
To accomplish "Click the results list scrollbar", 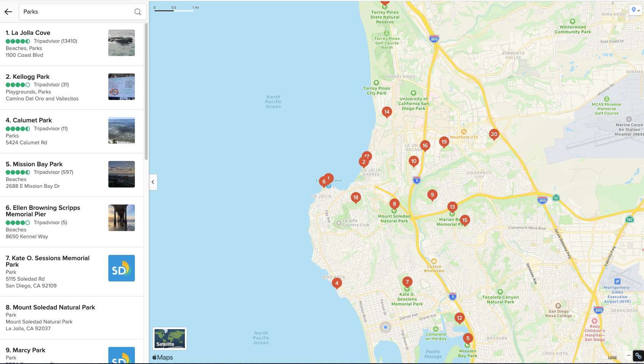I will pyautogui.click(x=146, y=91).
